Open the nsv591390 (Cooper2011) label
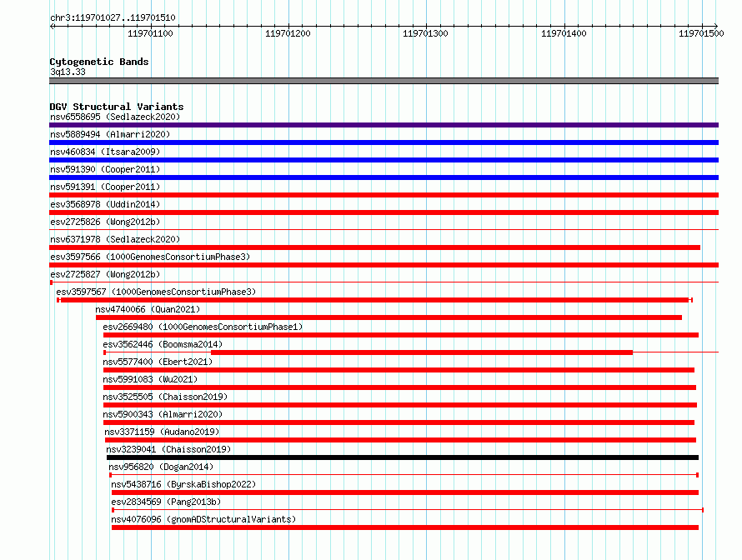The height and width of the screenshot is (560, 742). 105,169
